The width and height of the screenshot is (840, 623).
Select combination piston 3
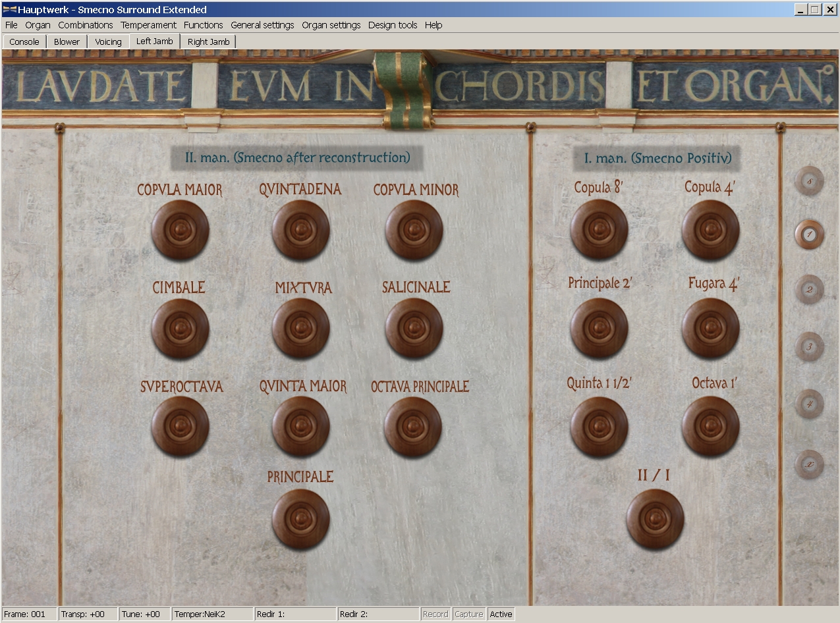pyautogui.click(x=809, y=347)
